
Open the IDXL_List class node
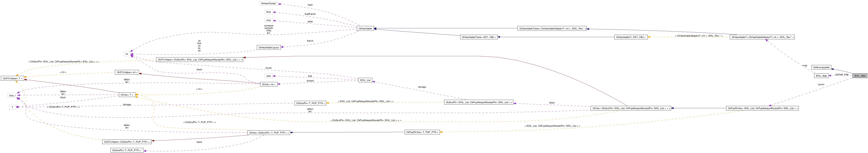(x=365, y=80)
